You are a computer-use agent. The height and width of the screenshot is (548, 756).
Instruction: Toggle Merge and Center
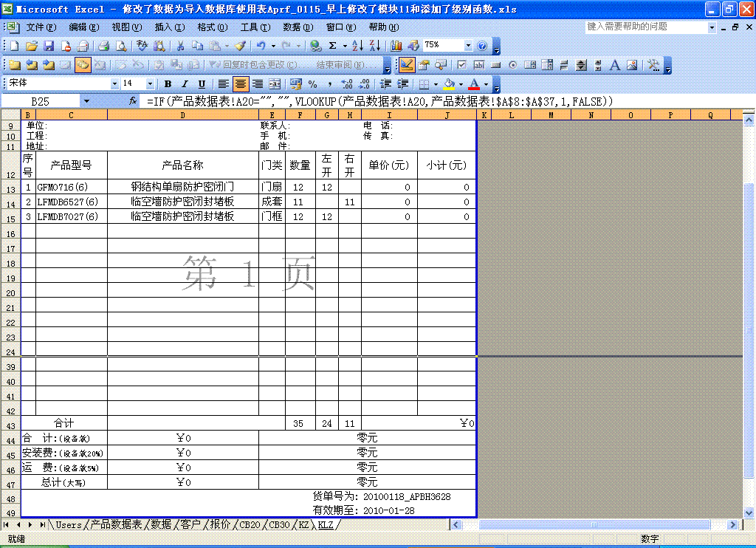tap(275, 84)
